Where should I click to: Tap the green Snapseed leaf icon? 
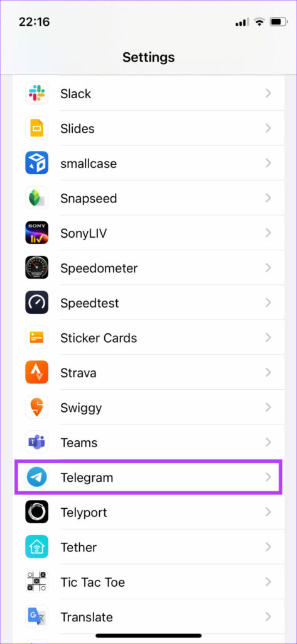(36, 198)
